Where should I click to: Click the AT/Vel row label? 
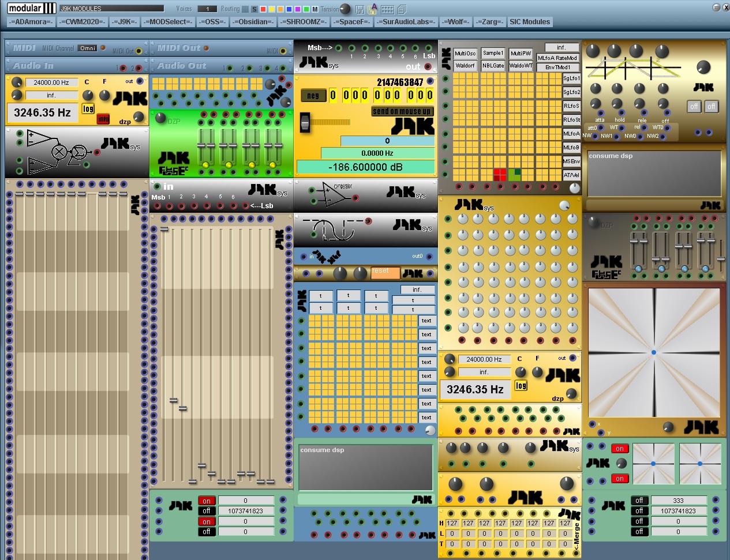pos(571,175)
